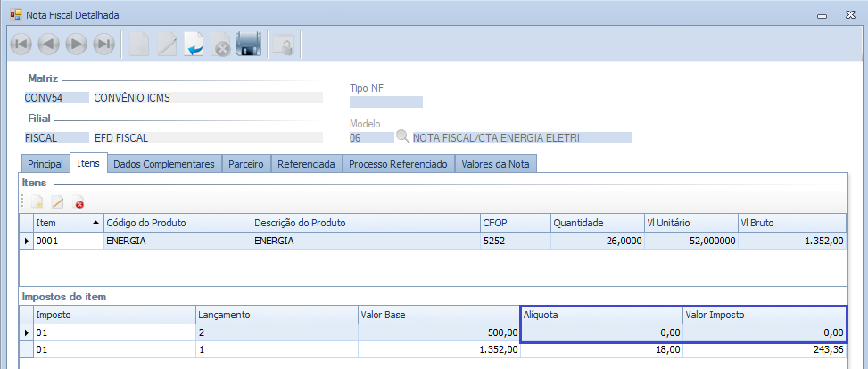Click the Imposto column header

pyautogui.click(x=114, y=315)
